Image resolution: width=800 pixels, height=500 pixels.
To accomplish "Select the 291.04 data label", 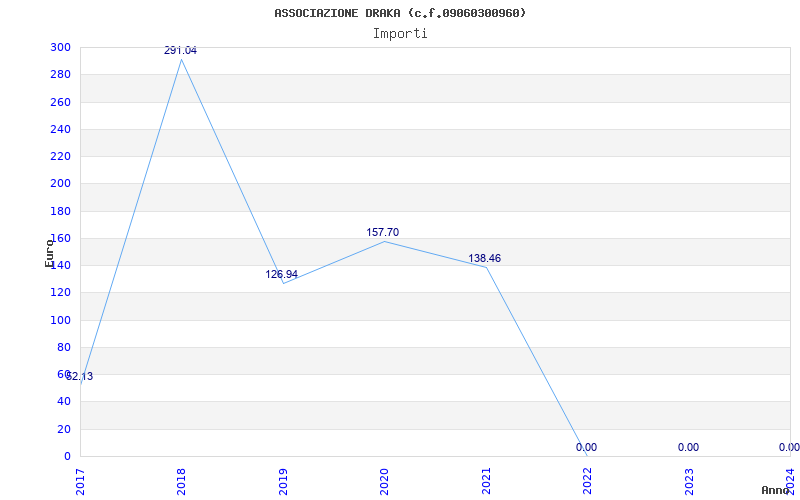I will point(180,51).
